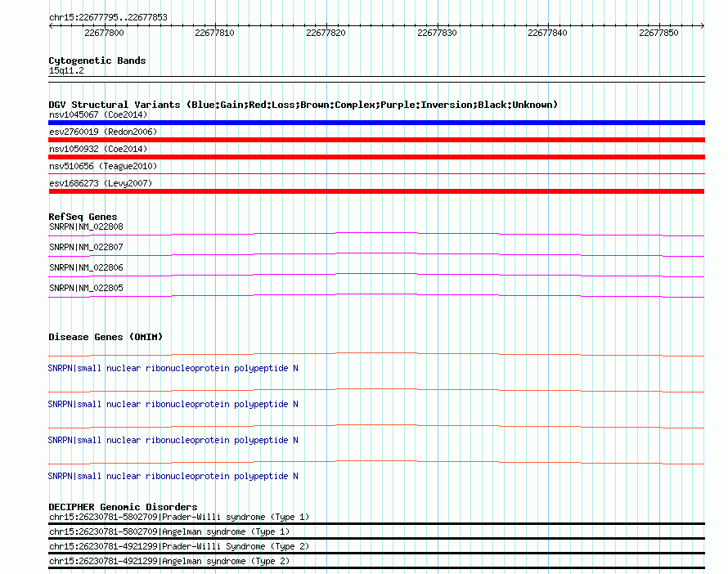
Task: Click ruler position 22677810
Action: [x=214, y=33]
